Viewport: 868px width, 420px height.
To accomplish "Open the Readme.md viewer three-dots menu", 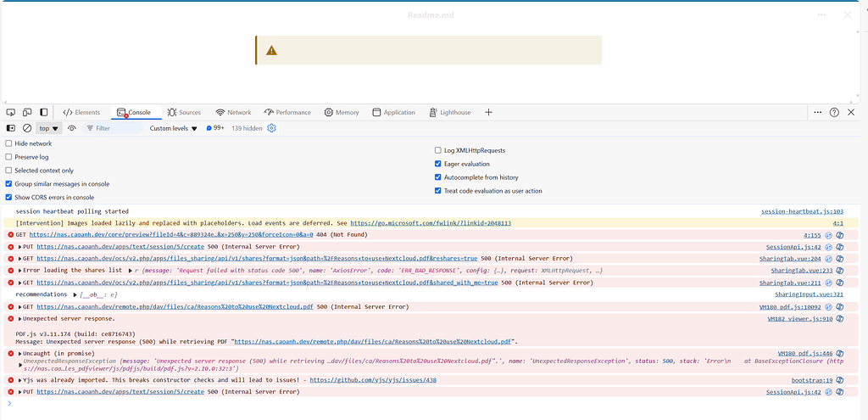I will point(821,15).
